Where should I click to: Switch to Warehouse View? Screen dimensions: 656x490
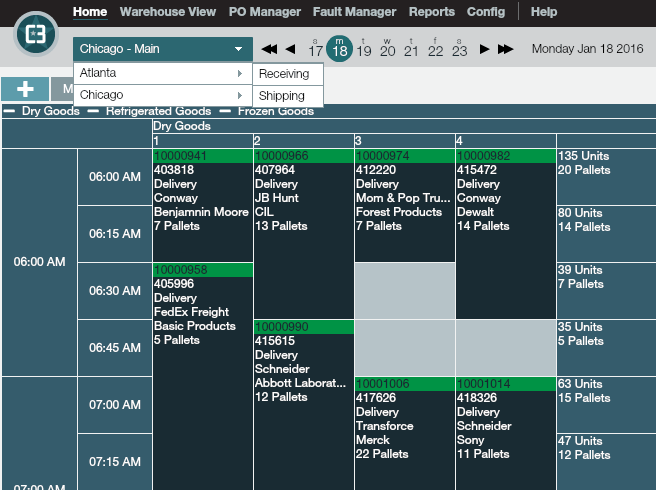pyautogui.click(x=168, y=12)
